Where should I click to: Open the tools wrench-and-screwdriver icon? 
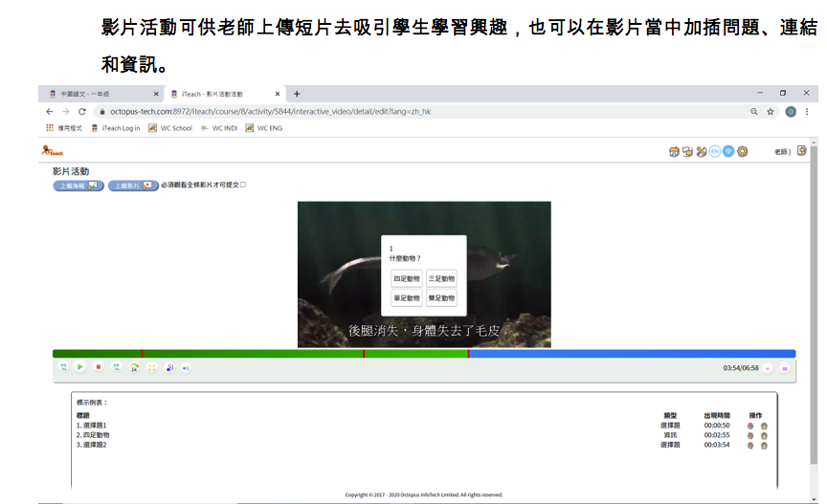[701, 152]
